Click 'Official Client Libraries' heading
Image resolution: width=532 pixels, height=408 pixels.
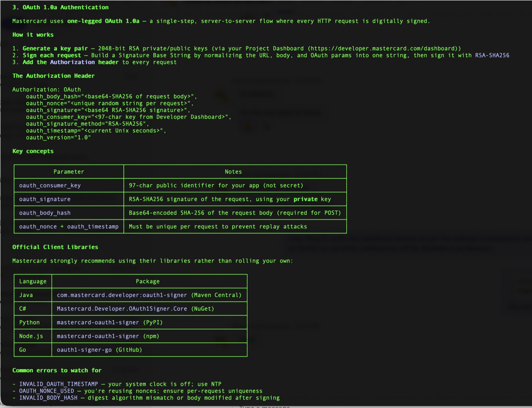[55, 247]
